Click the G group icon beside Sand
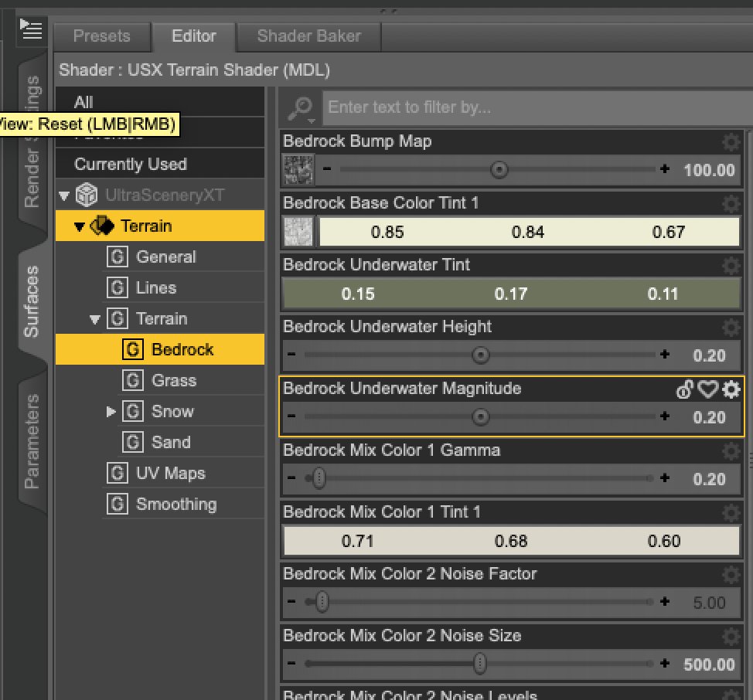This screenshot has width=753, height=700. pyautogui.click(x=133, y=443)
